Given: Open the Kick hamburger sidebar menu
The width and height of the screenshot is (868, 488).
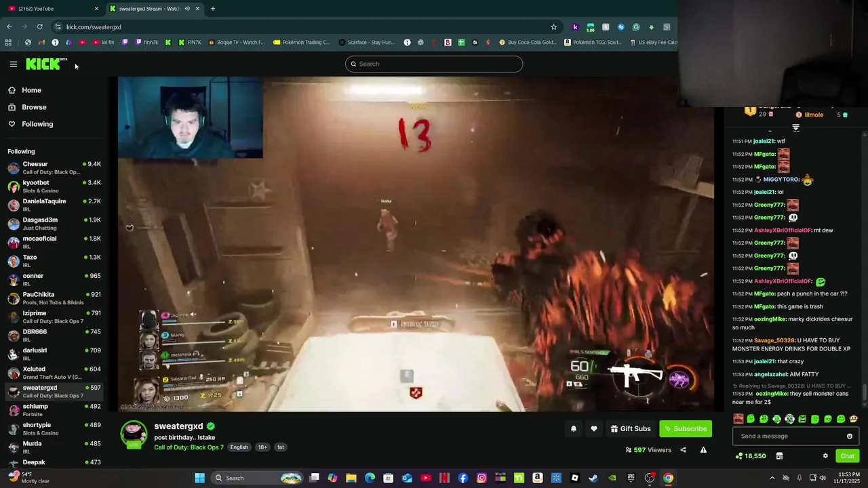Looking at the screenshot, I should point(14,64).
